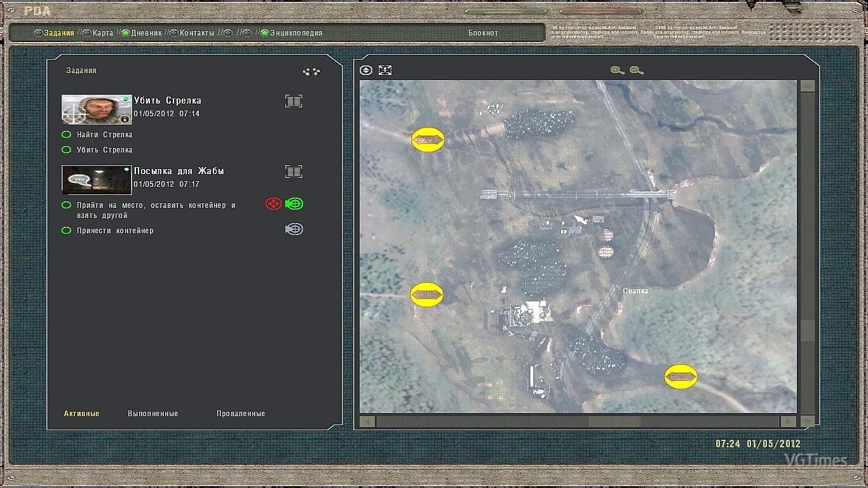Click the full-map view icon above map
Image resolution: width=868 pixels, height=488 pixels.
(x=385, y=71)
